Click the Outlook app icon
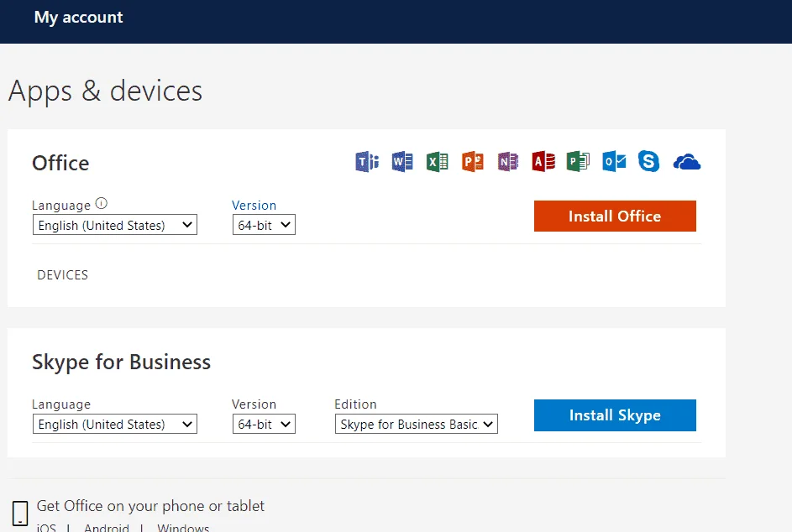Screen dimensions: 792x532 coord(614,162)
